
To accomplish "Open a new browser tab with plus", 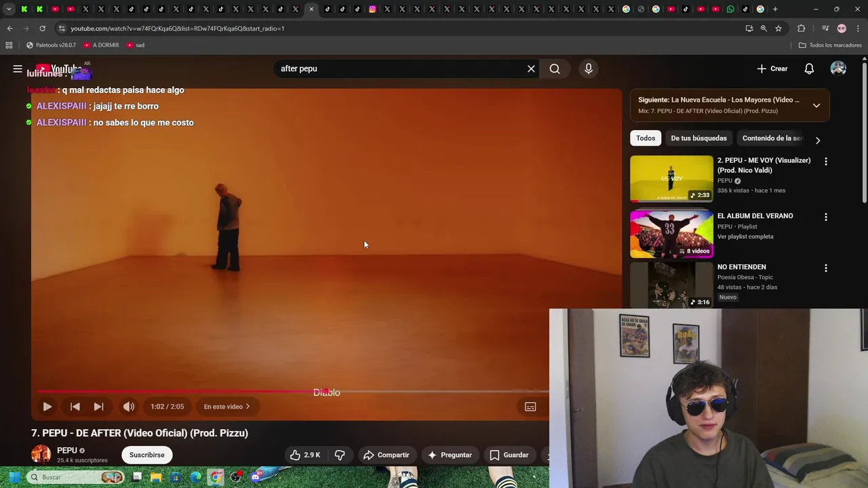I will tap(775, 9).
